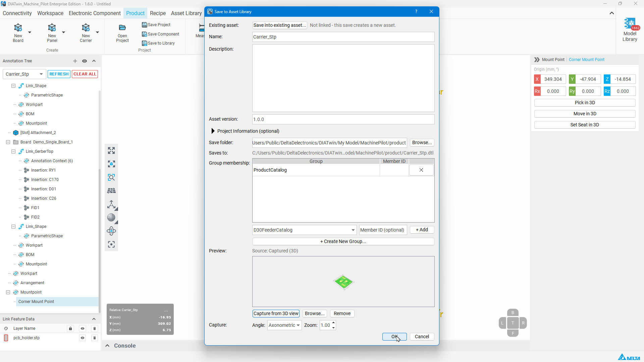This screenshot has height=362, width=644.
Task: Add a new annotation with the plus icon
Action: (x=75, y=61)
